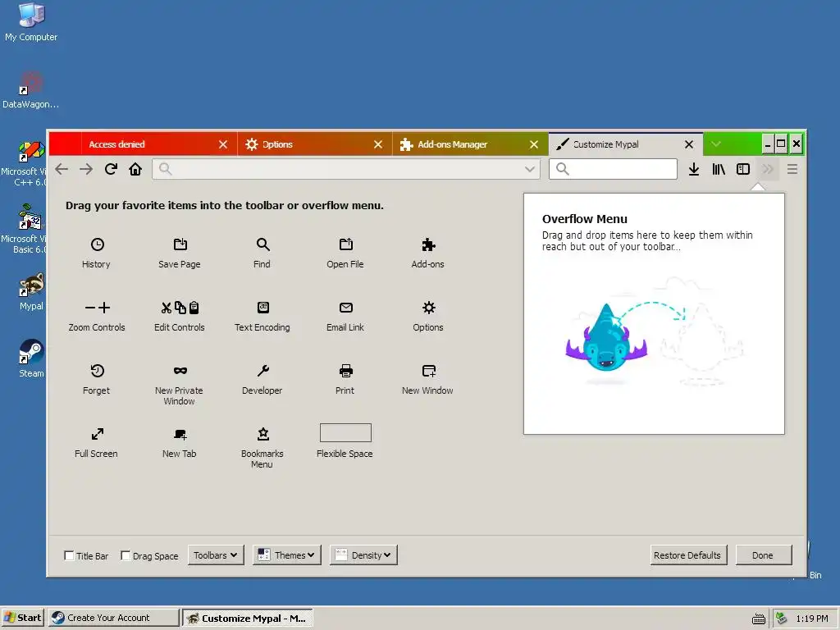Select the New Tab icon
840x630 pixels.
180,434
